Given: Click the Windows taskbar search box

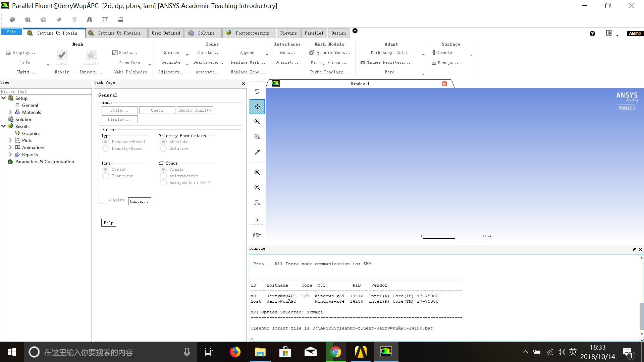Looking at the screenshot, I should tap(111, 352).
